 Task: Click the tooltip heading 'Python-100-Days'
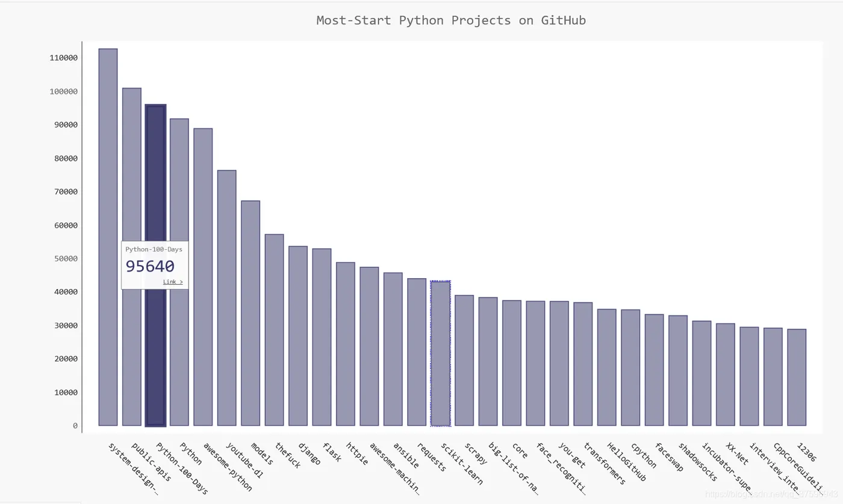pos(154,249)
